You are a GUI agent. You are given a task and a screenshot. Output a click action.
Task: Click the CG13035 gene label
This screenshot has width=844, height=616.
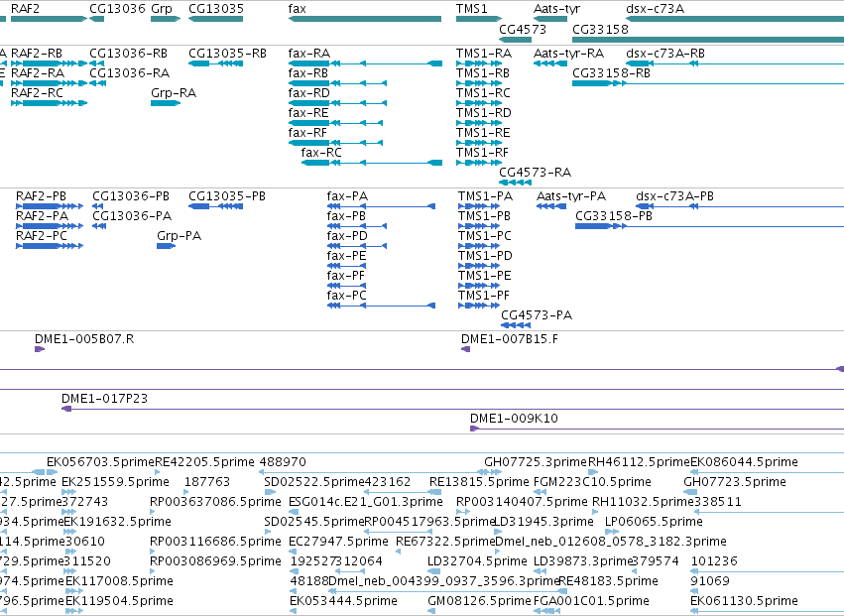pyautogui.click(x=216, y=9)
